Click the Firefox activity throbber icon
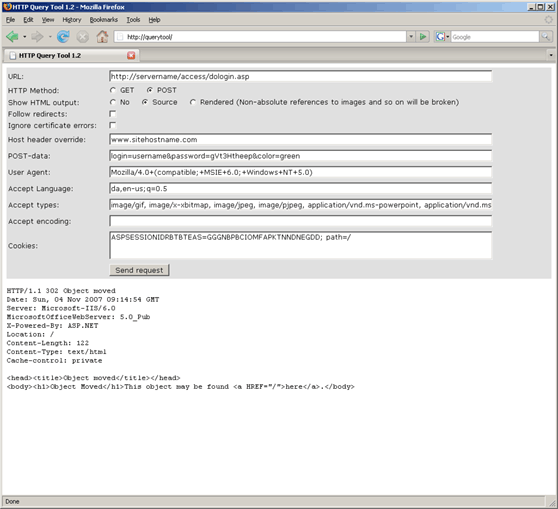The image size is (558, 509). tap(549, 20)
